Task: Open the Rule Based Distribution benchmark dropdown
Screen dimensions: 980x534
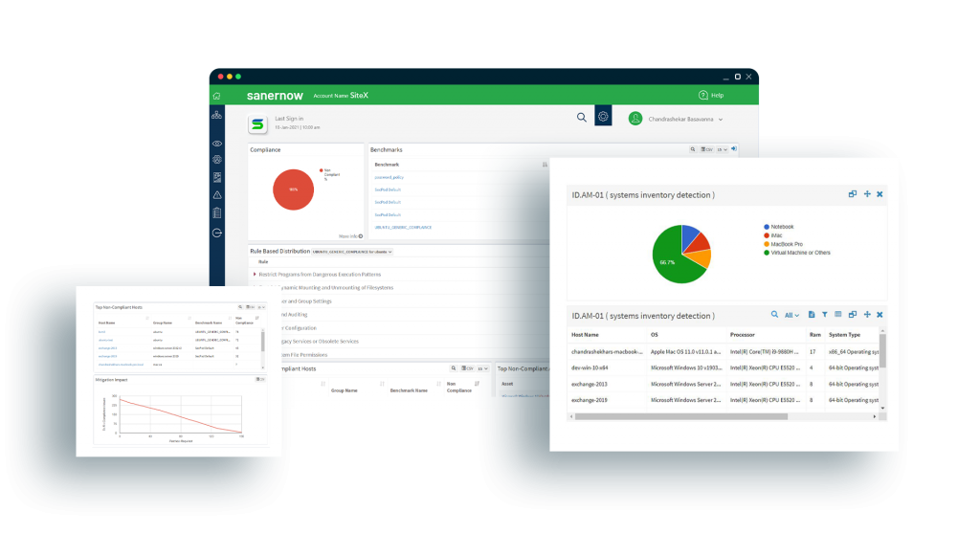Action: point(352,252)
